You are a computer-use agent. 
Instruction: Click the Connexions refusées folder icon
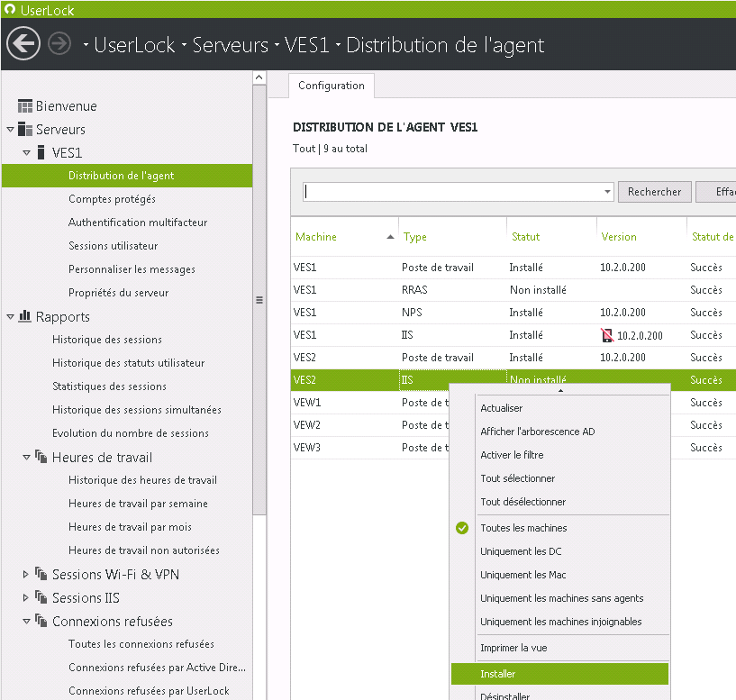pos(41,621)
